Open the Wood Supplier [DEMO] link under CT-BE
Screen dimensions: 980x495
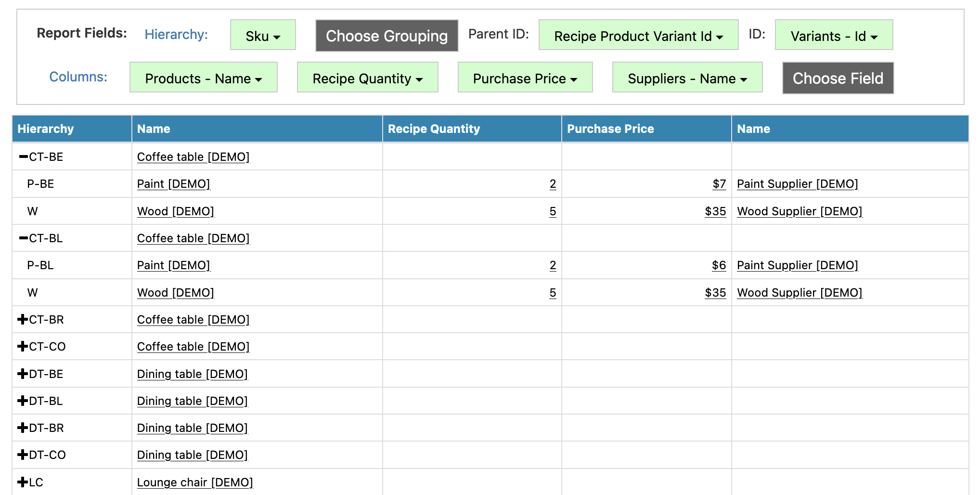799,211
